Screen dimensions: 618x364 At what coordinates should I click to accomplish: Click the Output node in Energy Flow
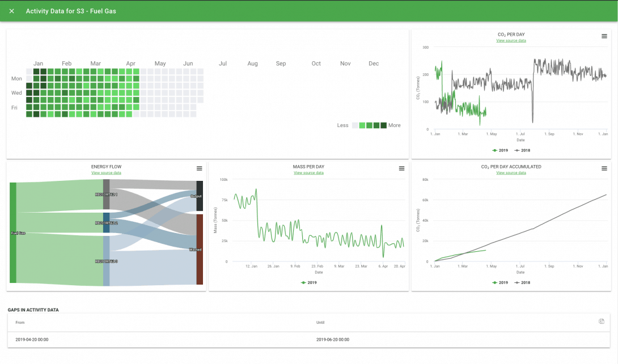coord(199,196)
